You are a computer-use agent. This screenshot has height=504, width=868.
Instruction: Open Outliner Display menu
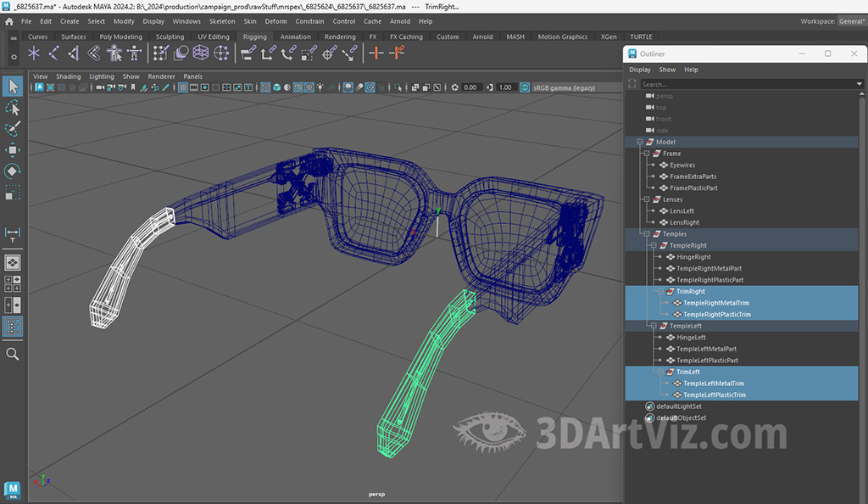(x=640, y=70)
